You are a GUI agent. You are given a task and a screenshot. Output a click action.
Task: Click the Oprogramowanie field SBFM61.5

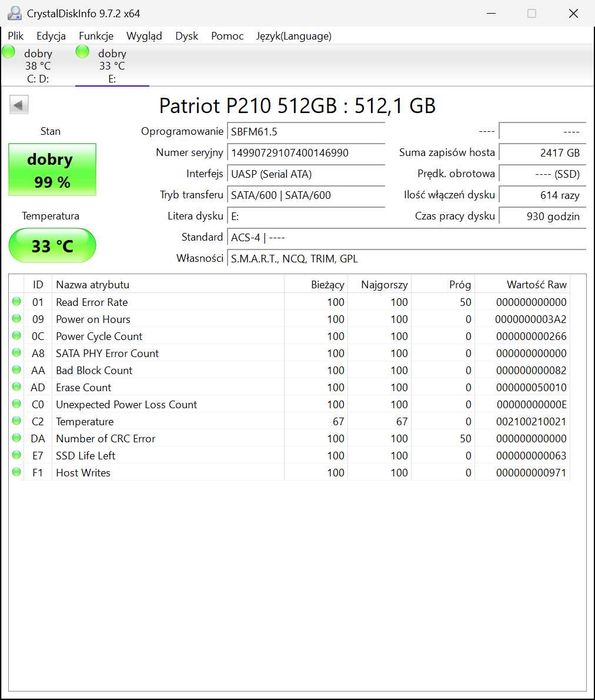click(x=306, y=132)
